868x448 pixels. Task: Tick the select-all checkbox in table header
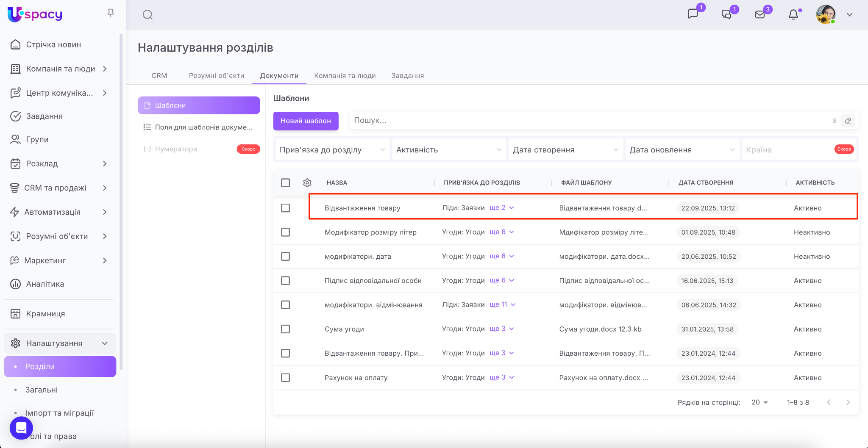point(285,183)
